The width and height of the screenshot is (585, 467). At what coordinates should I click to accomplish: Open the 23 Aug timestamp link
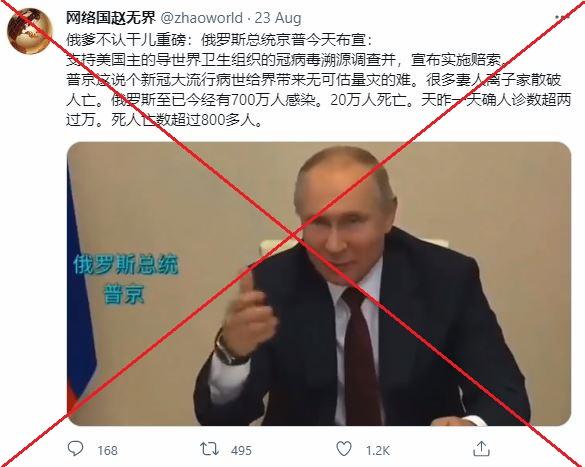pos(278,18)
